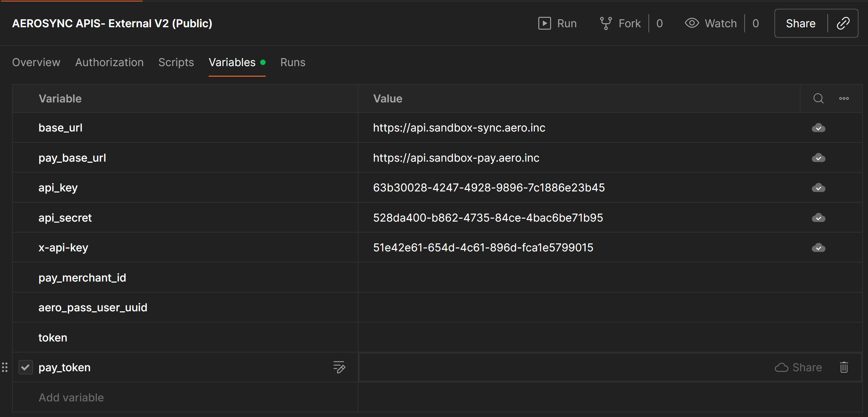Click the cloud shared icon for base_url

[x=818, y=128]
